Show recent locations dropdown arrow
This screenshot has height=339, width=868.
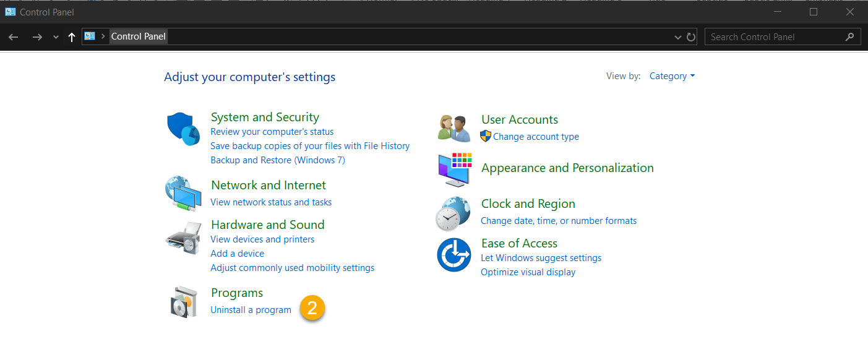56,37
